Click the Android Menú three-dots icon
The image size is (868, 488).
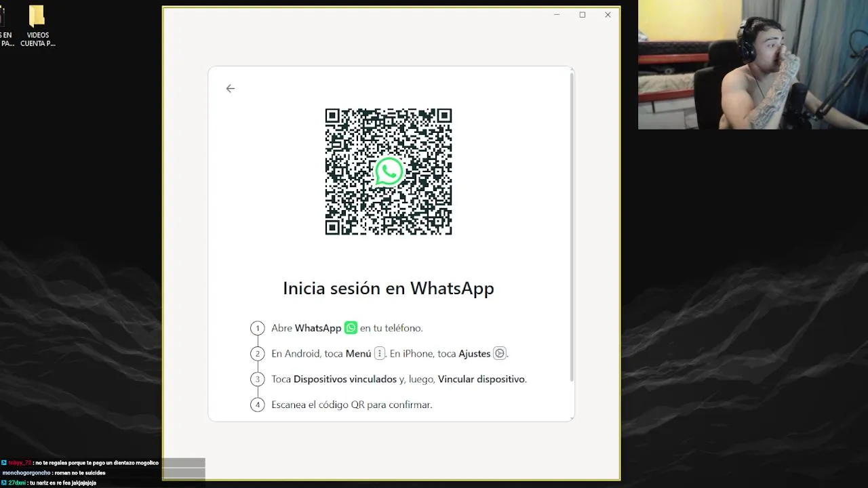coord(380,353)
